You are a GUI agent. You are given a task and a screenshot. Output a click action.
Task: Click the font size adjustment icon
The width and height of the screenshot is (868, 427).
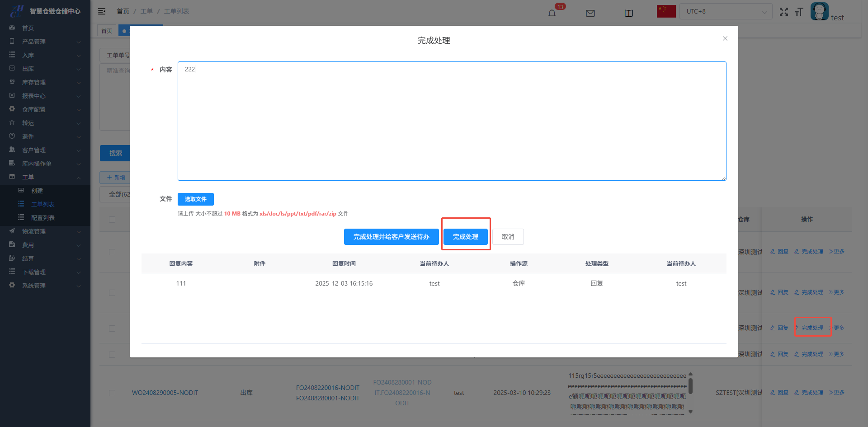(799, 12)
